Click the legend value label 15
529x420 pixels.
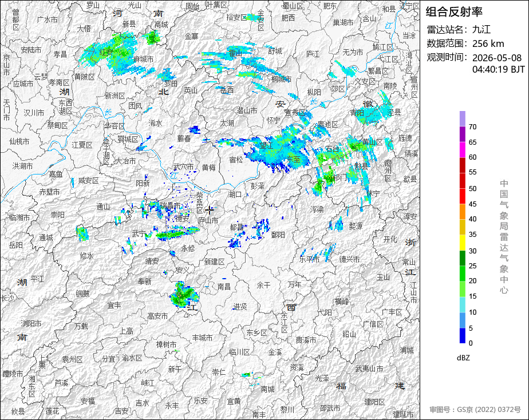(473, 296)
